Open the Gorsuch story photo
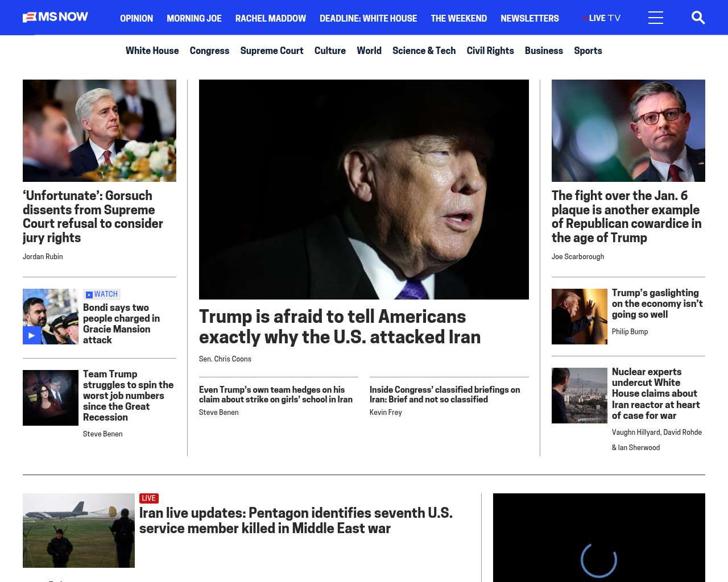This screenshot has width=728, height=582. click(100, 131)
